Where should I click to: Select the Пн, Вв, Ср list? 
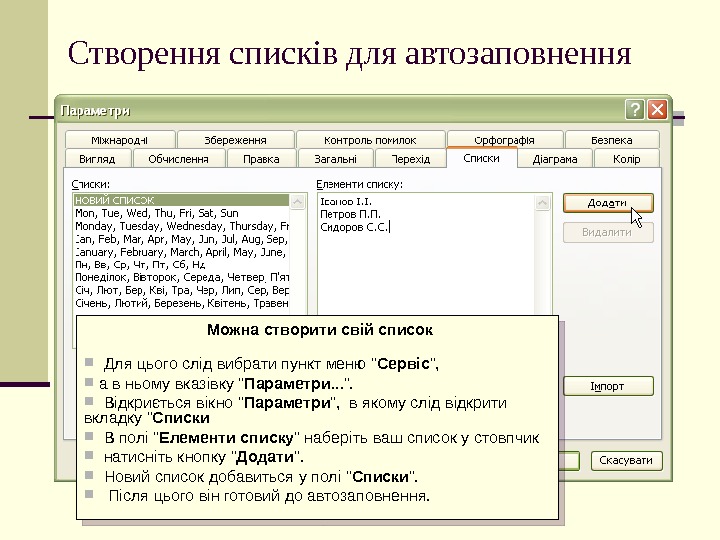[181, 264]
